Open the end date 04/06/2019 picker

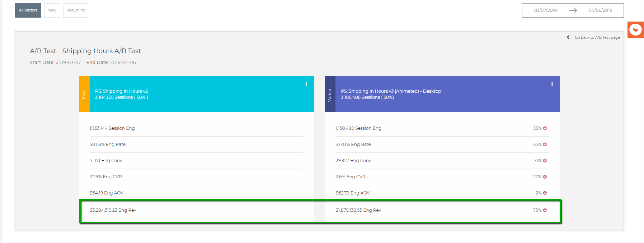[600, 10]
